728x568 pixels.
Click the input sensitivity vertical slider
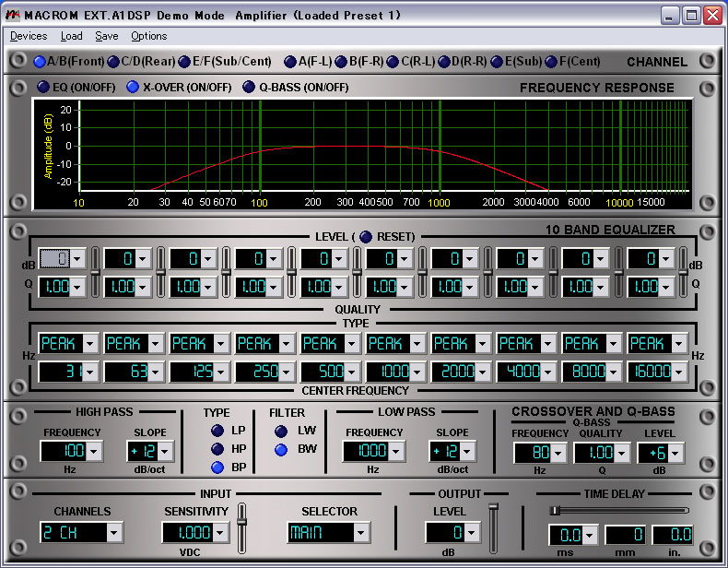[x=241, y=528]
